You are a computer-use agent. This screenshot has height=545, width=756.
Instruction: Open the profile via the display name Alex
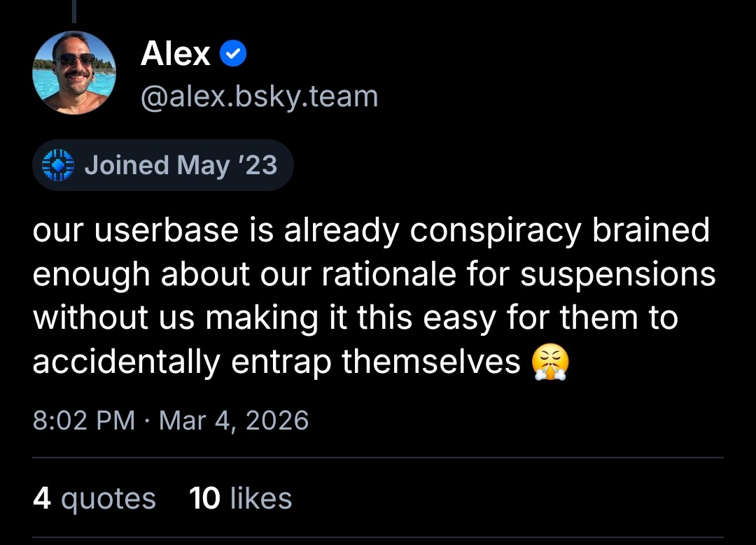176,54
